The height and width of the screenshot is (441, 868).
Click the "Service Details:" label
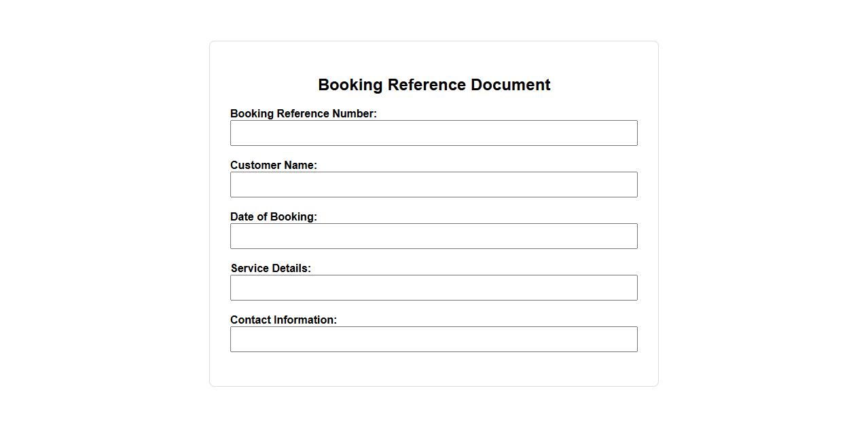tap(270, 269)
